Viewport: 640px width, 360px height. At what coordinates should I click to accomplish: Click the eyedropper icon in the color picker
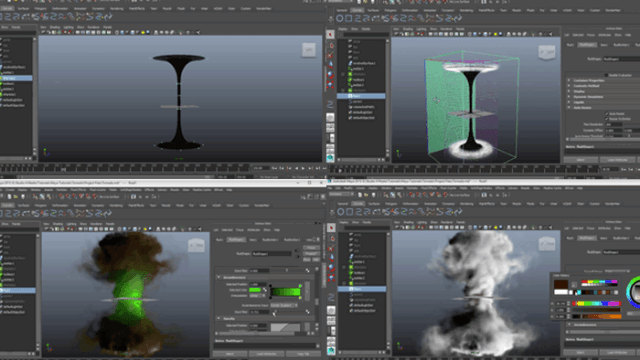(x=574, y=284)
